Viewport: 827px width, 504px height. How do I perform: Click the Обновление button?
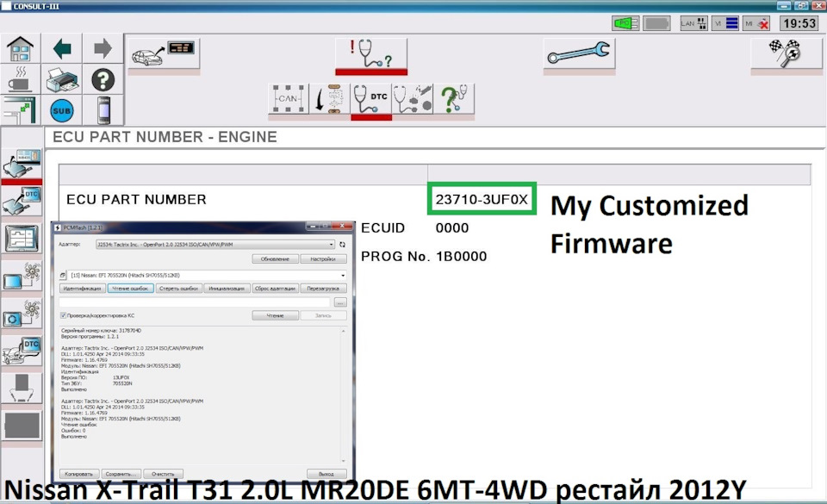pos(276,258)
